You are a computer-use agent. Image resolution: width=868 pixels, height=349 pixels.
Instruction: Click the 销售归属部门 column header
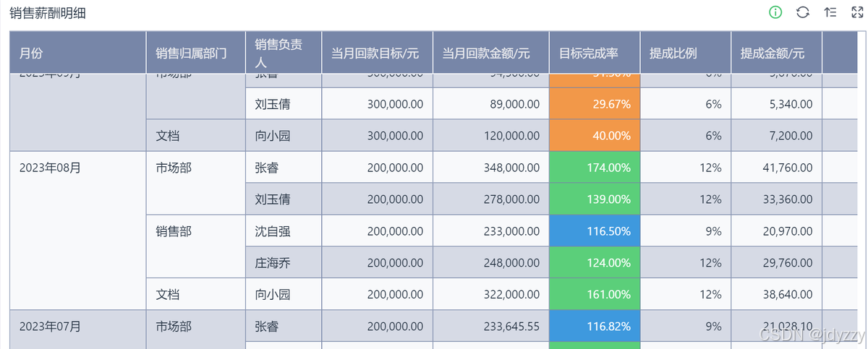coord(196,53)
